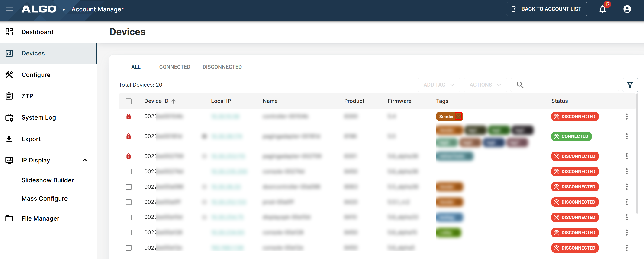This screenshot has width=644, height=259.
Task: Open Mass Configure
Action: 45,199
